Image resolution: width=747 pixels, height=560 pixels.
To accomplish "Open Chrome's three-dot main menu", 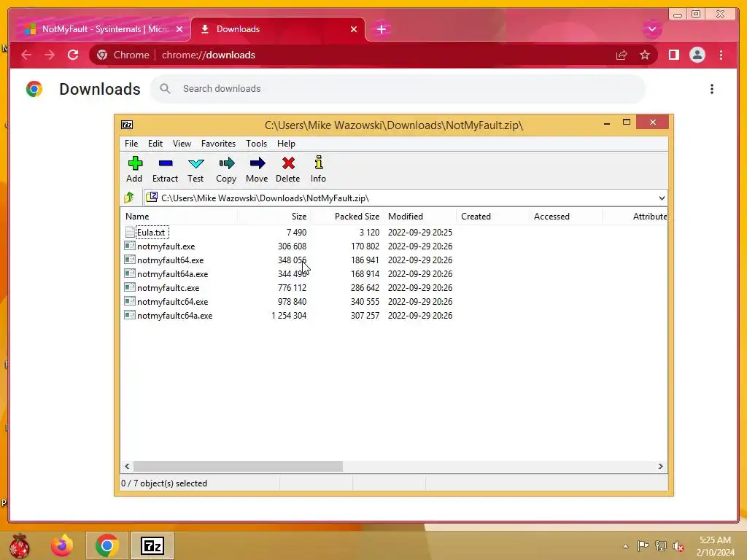I will (721, 55).
